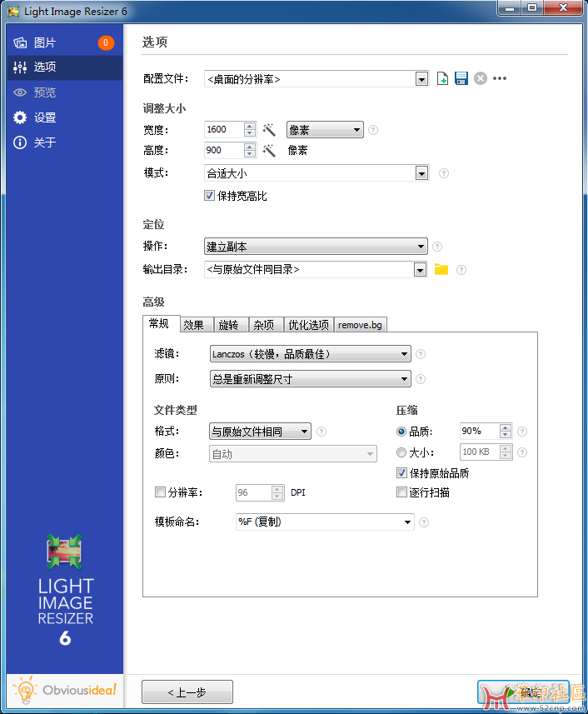Select the 大小 size radio button
This screenshot has height=714, width=588.
[401, 452]
